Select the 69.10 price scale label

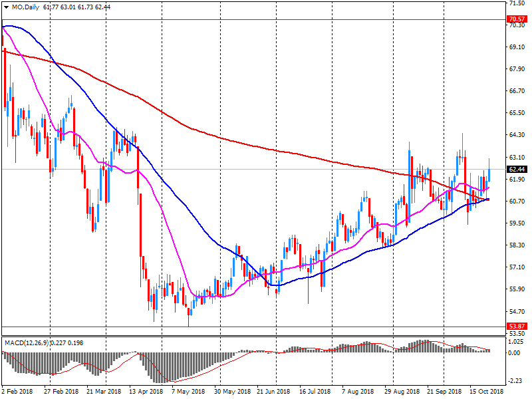tap(517, 47)
